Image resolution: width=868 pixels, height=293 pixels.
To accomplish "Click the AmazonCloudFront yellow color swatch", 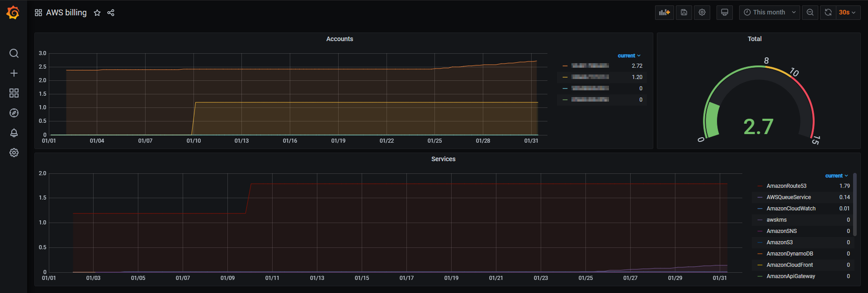I will tap(760, 265).
